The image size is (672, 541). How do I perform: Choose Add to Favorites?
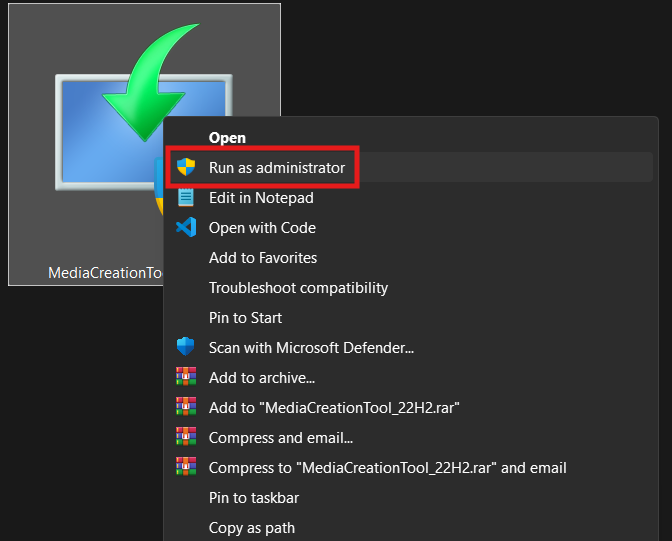(409, 258)
